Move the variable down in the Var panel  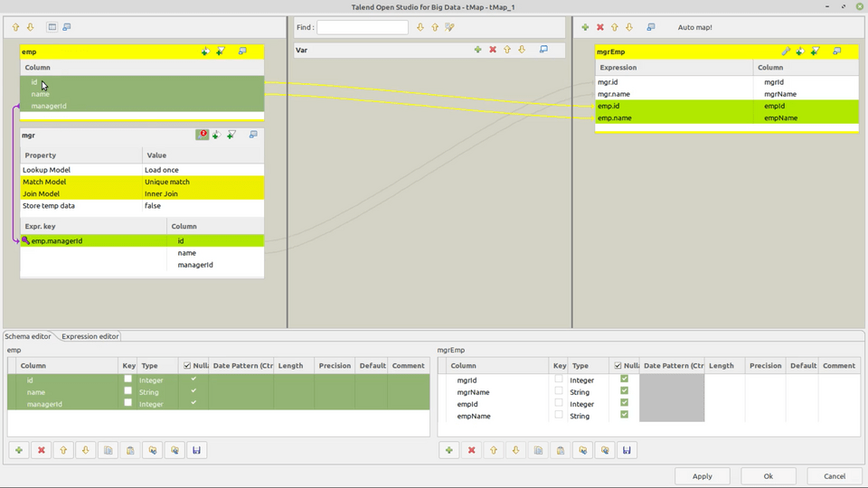coord(522,50)
